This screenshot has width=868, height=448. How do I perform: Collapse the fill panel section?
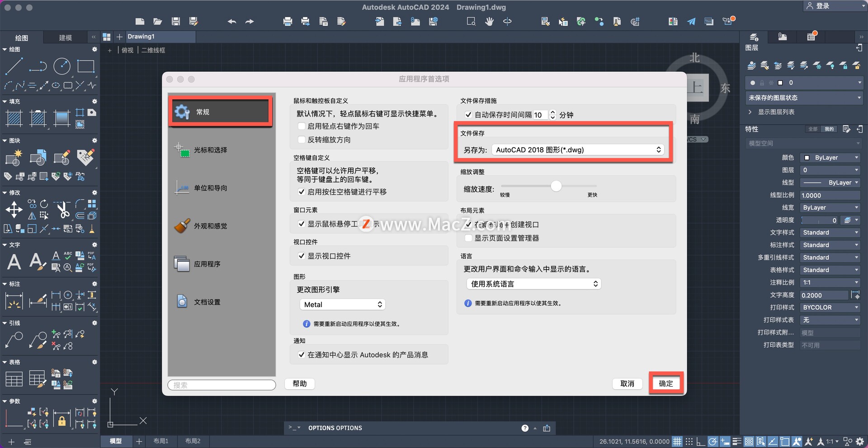click(5, 102)
